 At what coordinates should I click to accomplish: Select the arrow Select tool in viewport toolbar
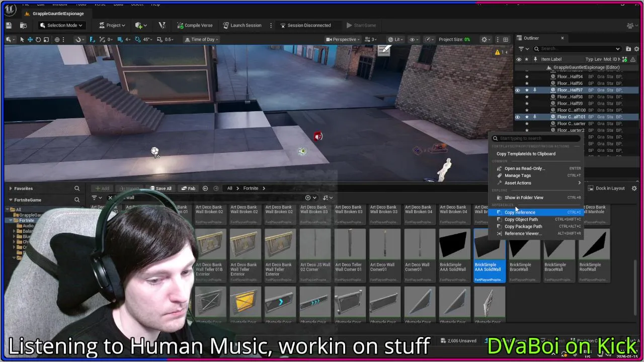[22, 39]
